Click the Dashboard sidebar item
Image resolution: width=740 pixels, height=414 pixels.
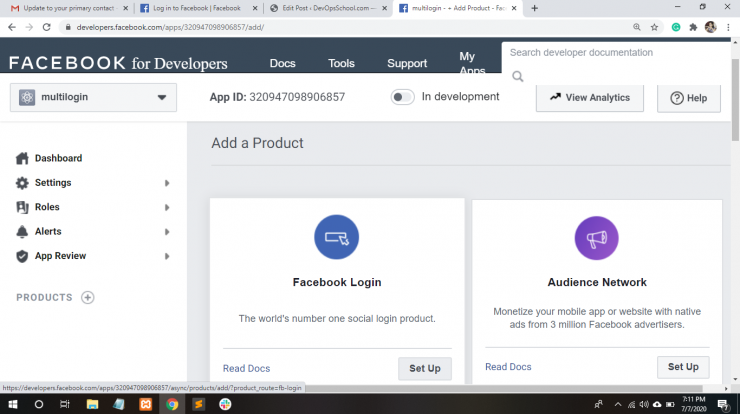coord(58,158)
